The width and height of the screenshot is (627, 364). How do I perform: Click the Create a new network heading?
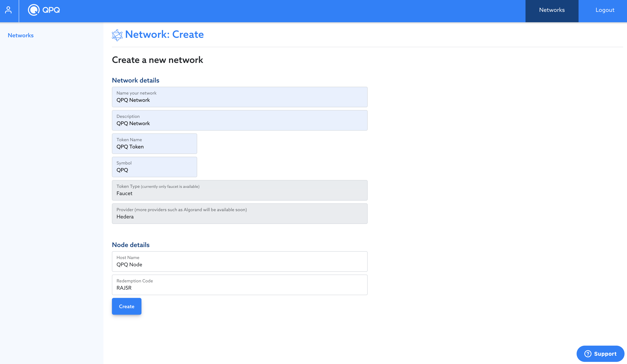click(157, 60)
